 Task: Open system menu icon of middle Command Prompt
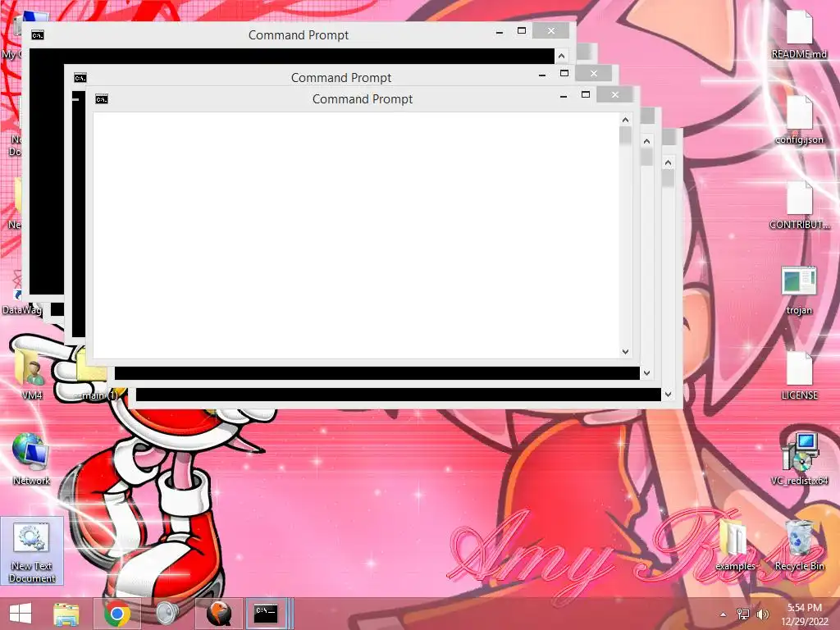pos(80,78)
